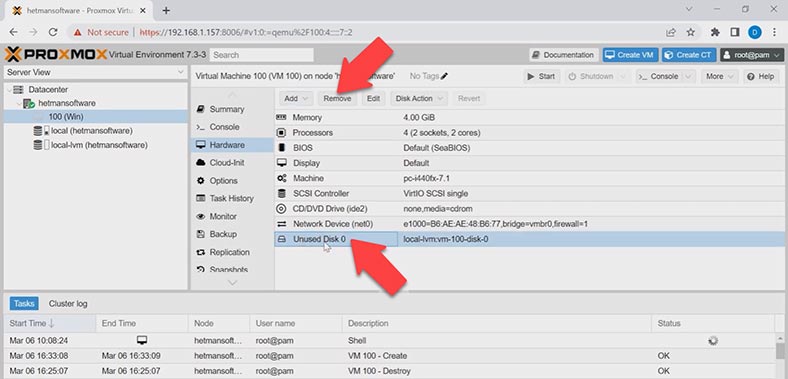Open the browser profile avatar
The height and width of the screenshot is (379, 788).
click(x=755, y=32)
